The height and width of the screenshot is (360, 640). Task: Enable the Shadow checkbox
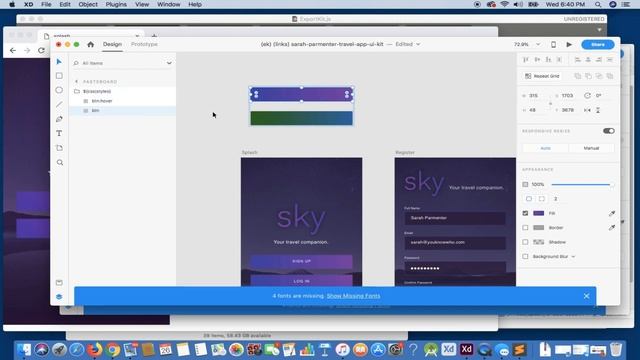tap(525, 242)
